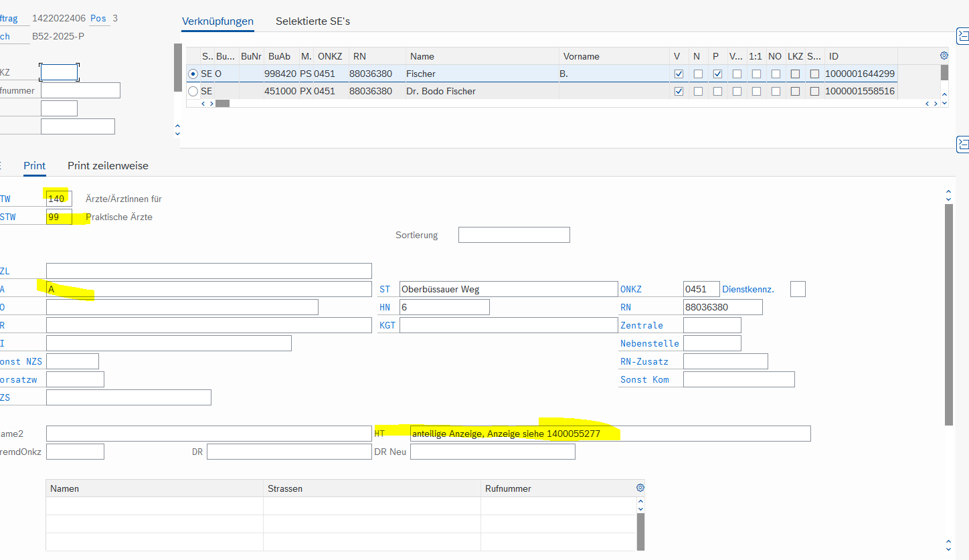Click scroll-down arrow of Verknüpfungen table
Screen dimensions: 969x560
click(x=944, y=103)
